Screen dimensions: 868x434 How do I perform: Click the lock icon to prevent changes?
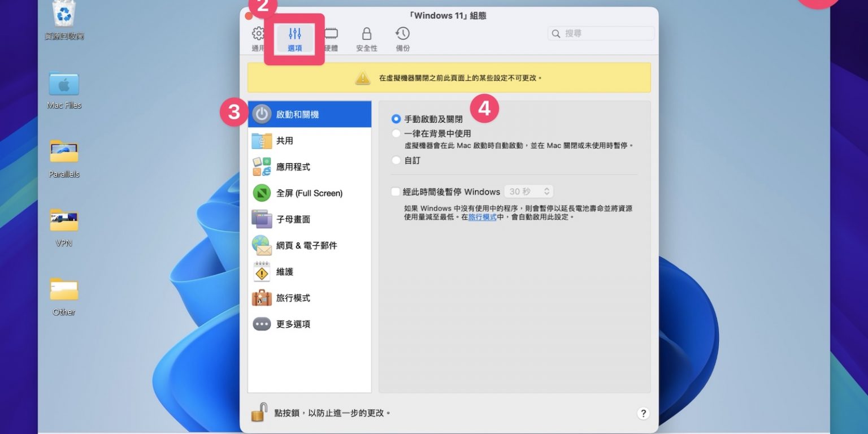[259, 413]
